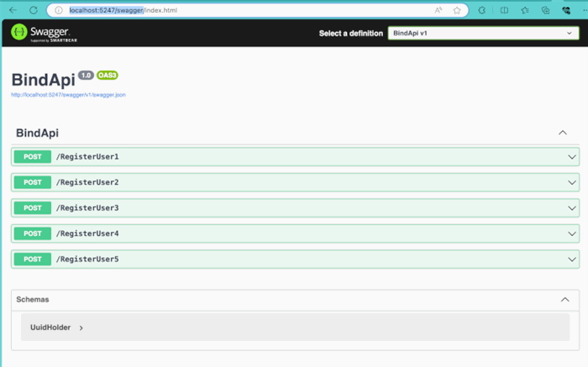Viewport: 588px width, 367px height.
Task: Open the BindApi v1 definition dropdown
Action: [483, 33]
